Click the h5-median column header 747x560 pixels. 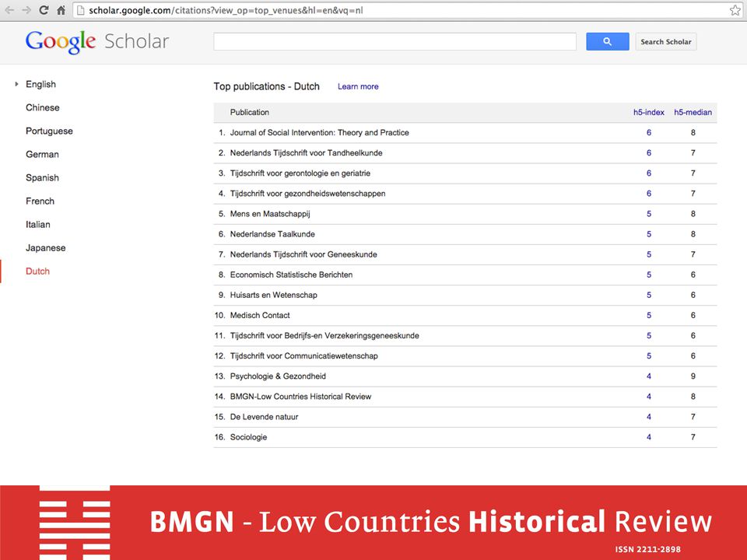[x=693, y=112]
